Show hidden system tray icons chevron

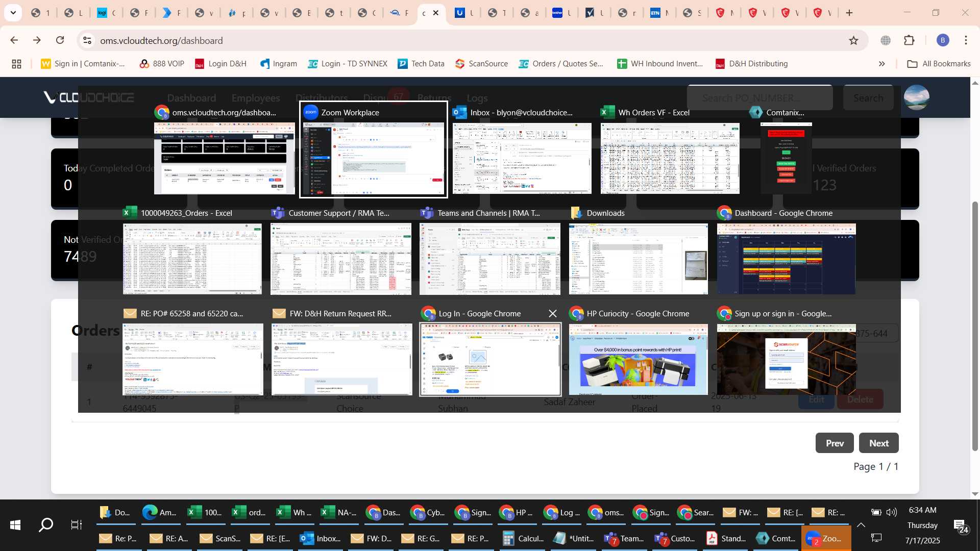(x=861, y=524)
